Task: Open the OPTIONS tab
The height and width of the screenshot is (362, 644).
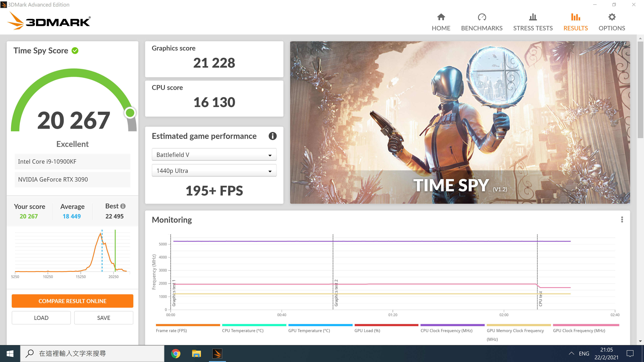Action: point(612,22)
